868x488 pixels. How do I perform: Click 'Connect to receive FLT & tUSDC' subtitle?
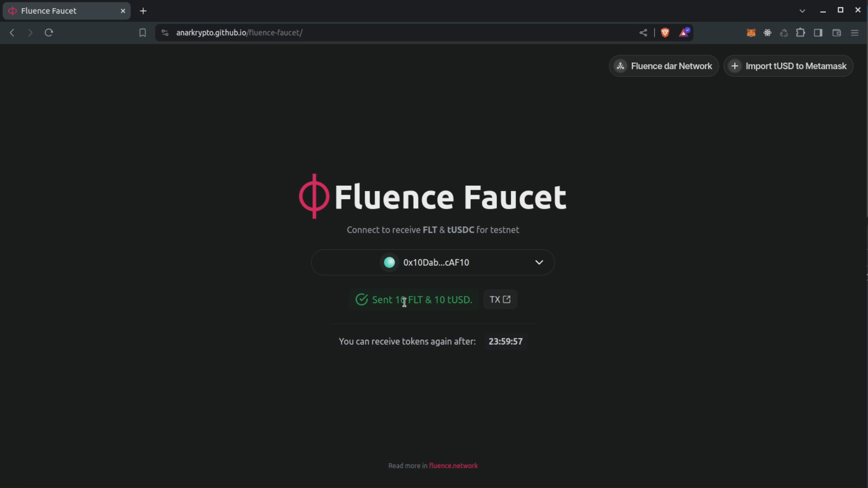(x=433, y=230)
